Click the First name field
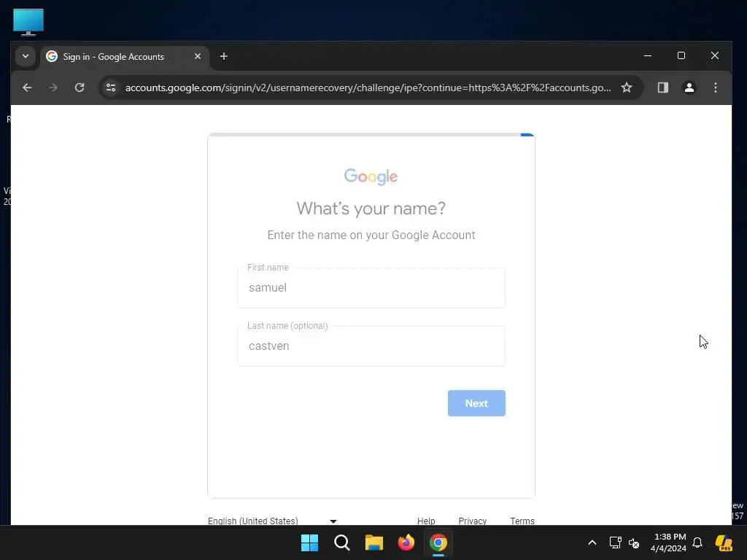The width and height of the screenshot is (747, 560). point(371,287)
